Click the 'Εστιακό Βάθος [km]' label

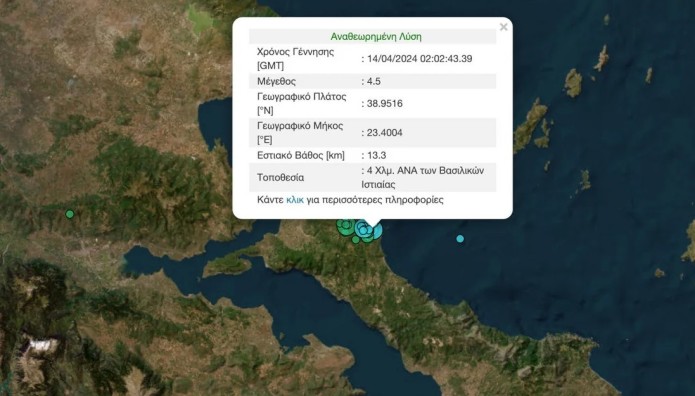(301, 155)
